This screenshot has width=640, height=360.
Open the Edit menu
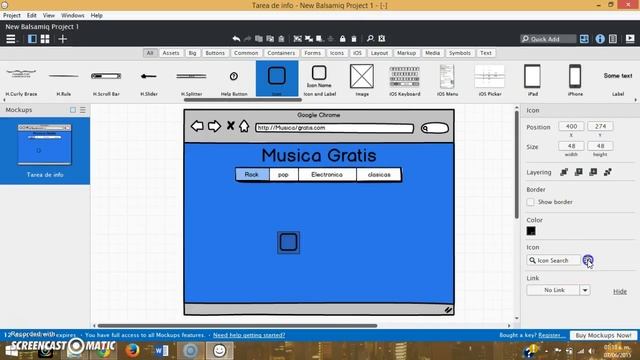pyautogui.click(x=31, y=16)
